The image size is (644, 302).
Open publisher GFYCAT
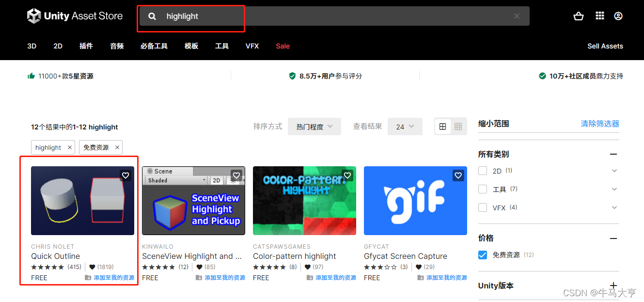tap(377, 247)
